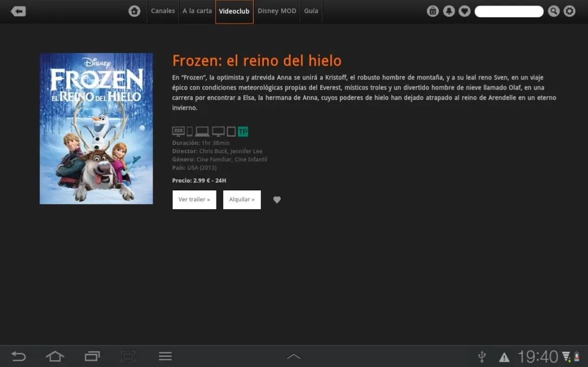Select the Disney MOD tab
The width and height of the screenshot is (588, 367).
point(277,11)
